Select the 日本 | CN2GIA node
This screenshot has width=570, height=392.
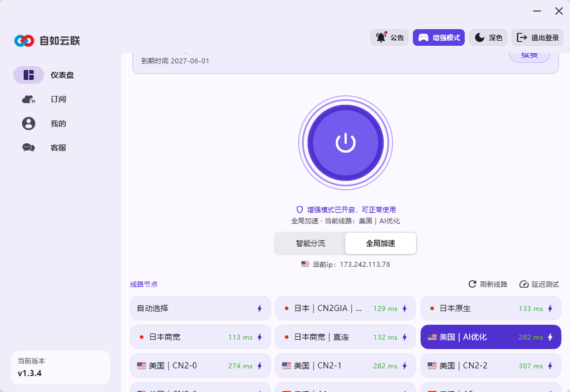pos(345,308)
